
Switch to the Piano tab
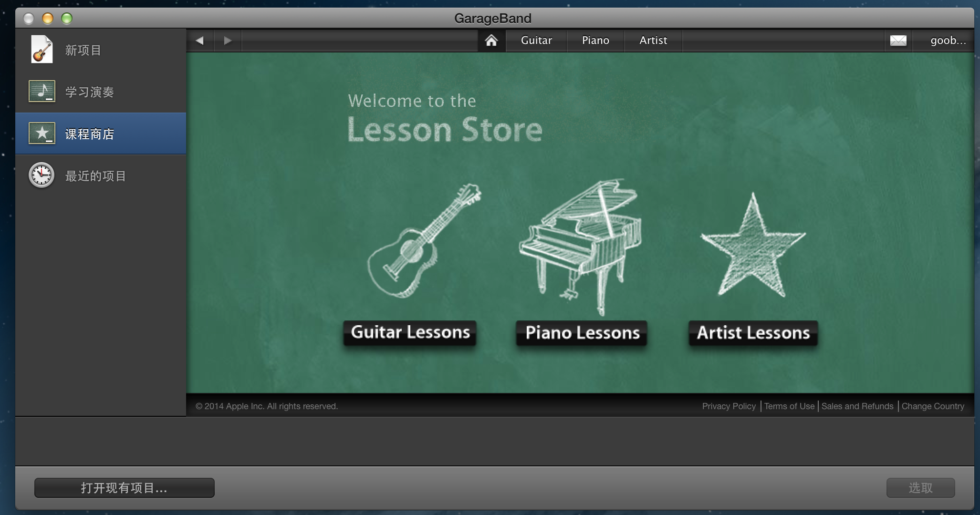point(595,41)
